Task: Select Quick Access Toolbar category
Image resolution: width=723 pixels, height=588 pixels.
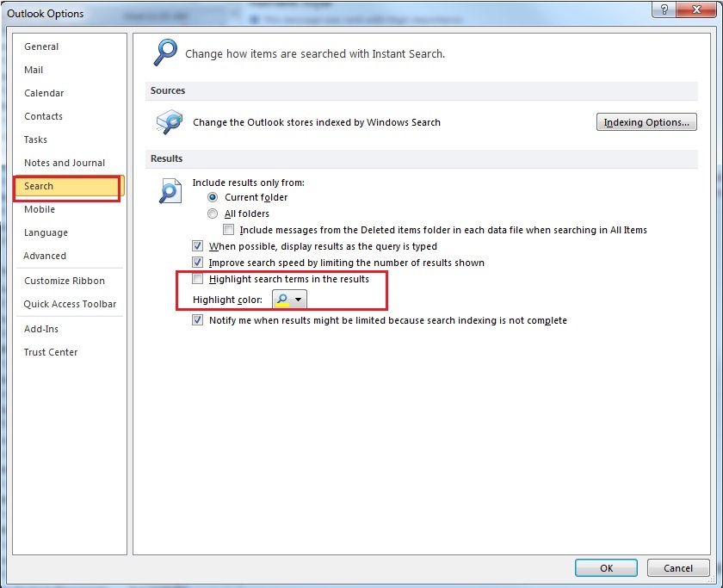Action: tap(70, 304)
